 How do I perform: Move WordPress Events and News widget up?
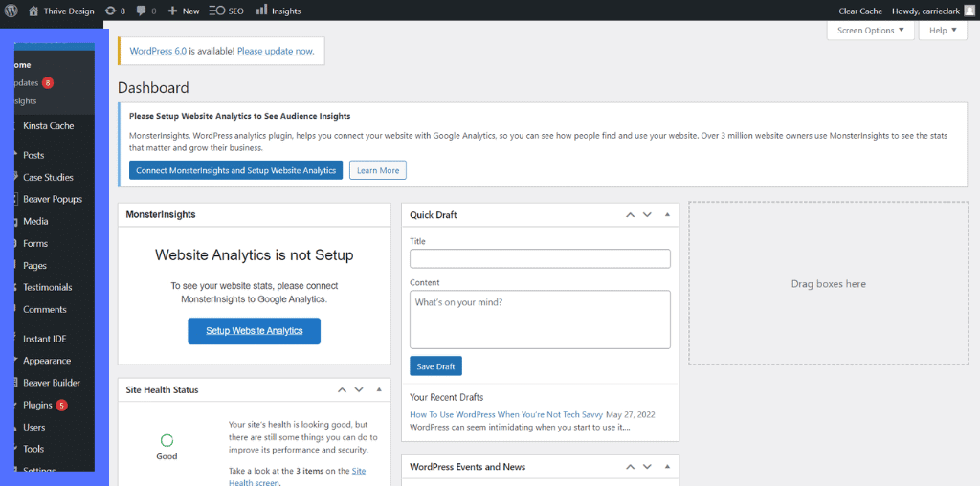pyautogui.click(x=630, y=467)
